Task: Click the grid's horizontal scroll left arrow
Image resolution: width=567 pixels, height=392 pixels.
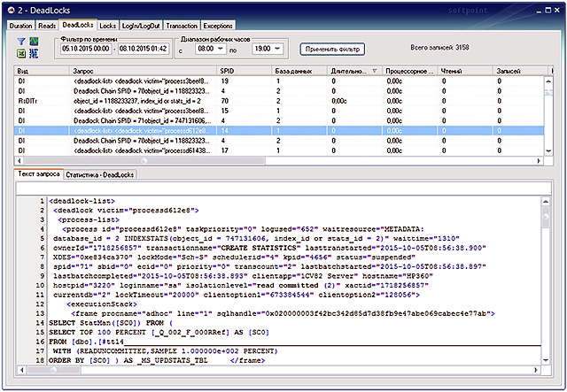Action: [19, 160]
